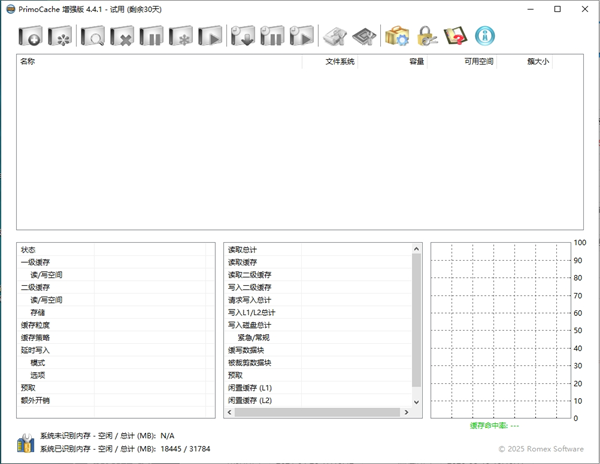Image resolution: width=600 pixels, height=464 pixels.
Task: Click the second toolbar icon, create cache via wizard
Action: (60, 36)
